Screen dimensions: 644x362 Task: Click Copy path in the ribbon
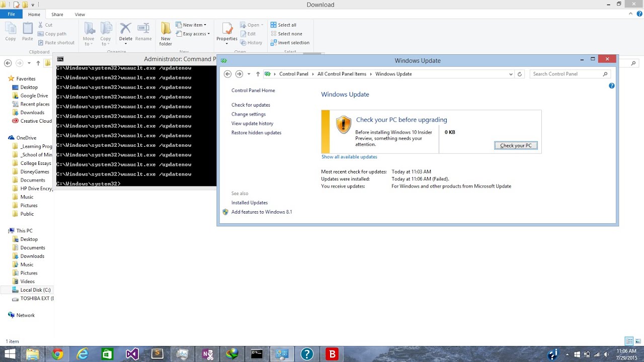52,34
